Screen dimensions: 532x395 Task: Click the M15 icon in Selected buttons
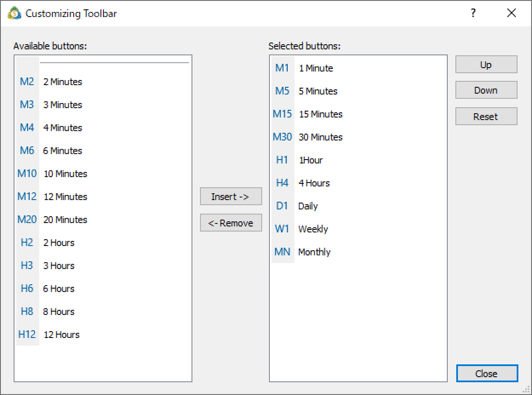point(282,114)
